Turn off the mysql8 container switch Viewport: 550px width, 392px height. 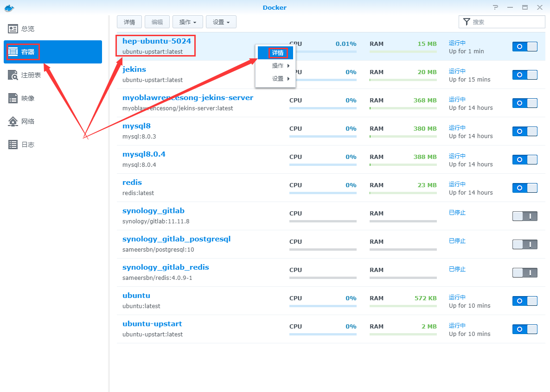tap(524, 131)
